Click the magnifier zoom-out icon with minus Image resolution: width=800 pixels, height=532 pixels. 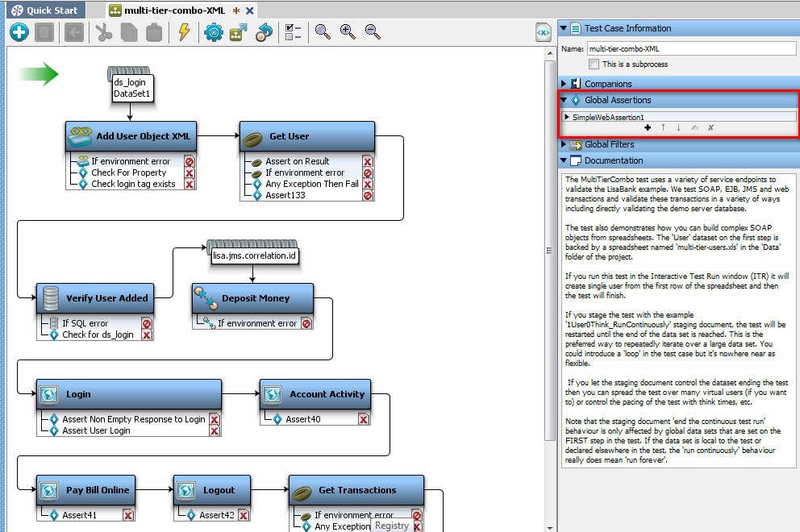(373, 32)
